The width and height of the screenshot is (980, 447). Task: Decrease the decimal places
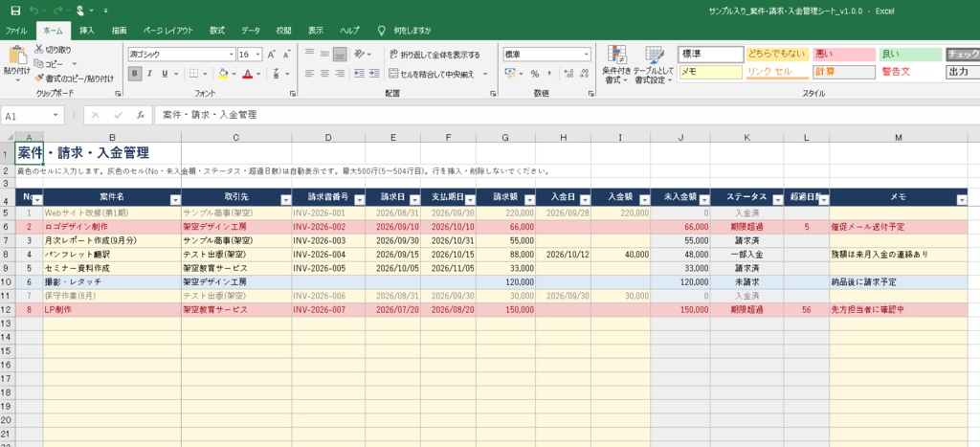coord(585,74)
